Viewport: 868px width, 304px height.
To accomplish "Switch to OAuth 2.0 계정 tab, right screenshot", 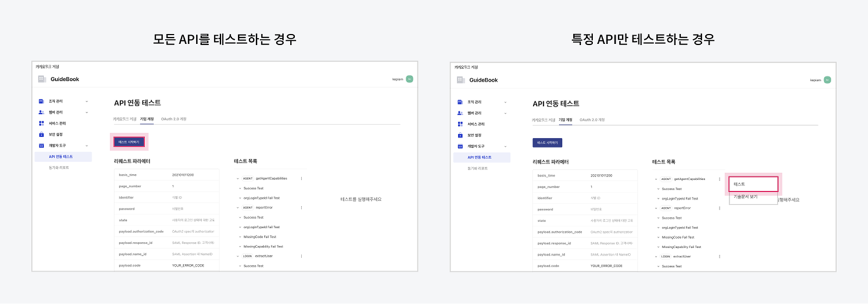I will [592, 120].
